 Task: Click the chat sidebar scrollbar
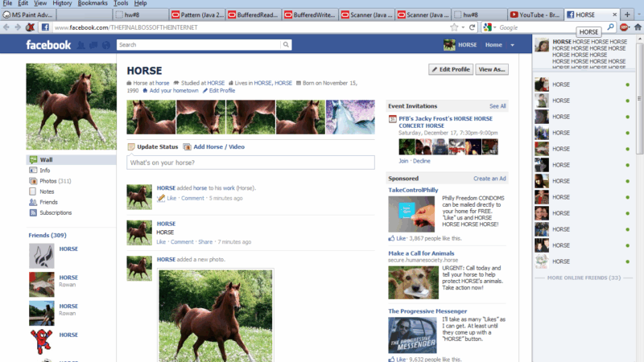[640, 98]
